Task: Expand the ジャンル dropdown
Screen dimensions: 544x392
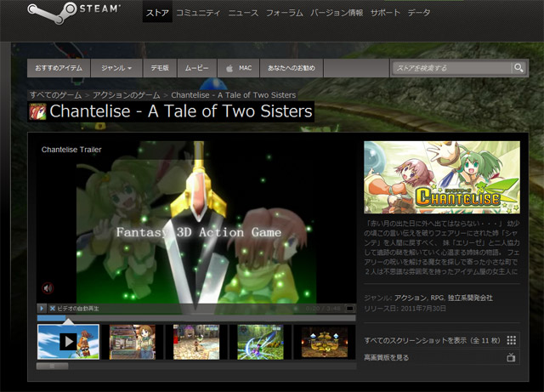Action: pos(116,68)
